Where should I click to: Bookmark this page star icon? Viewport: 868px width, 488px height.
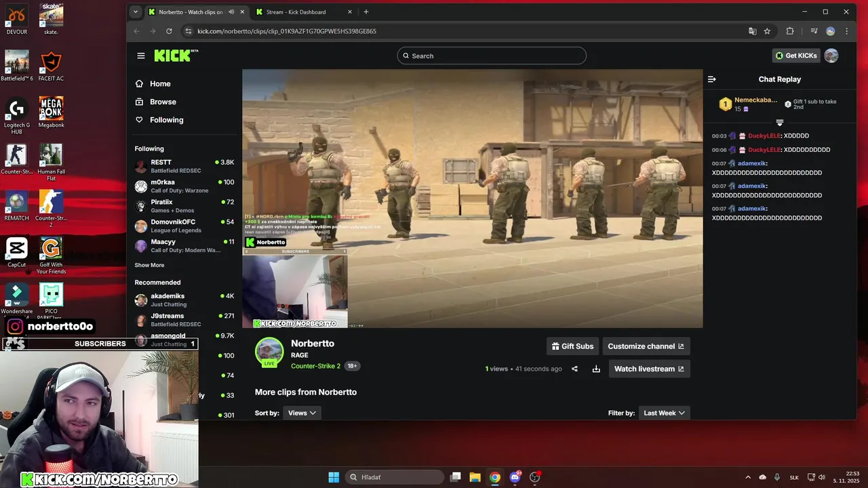pos(767,31)
